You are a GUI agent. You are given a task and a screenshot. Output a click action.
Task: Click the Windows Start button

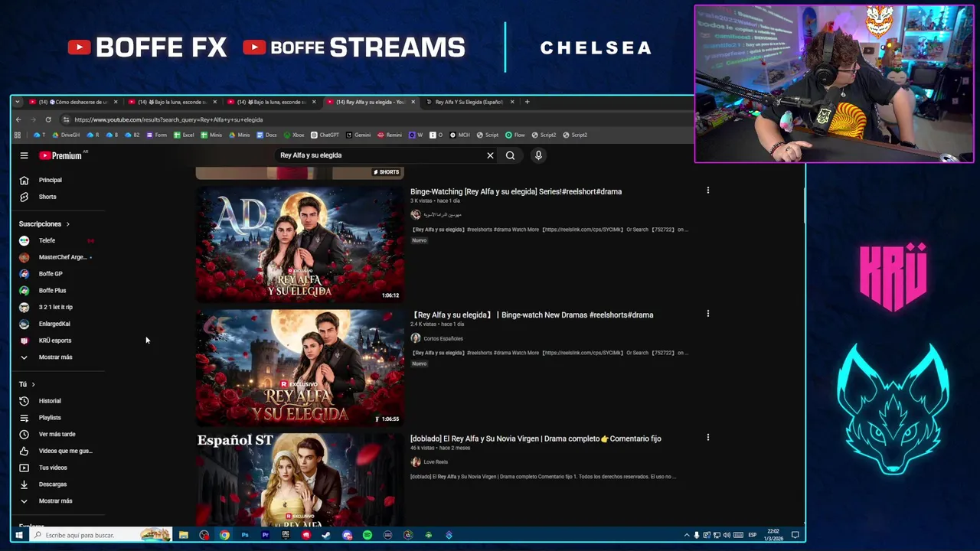[19, 535]
